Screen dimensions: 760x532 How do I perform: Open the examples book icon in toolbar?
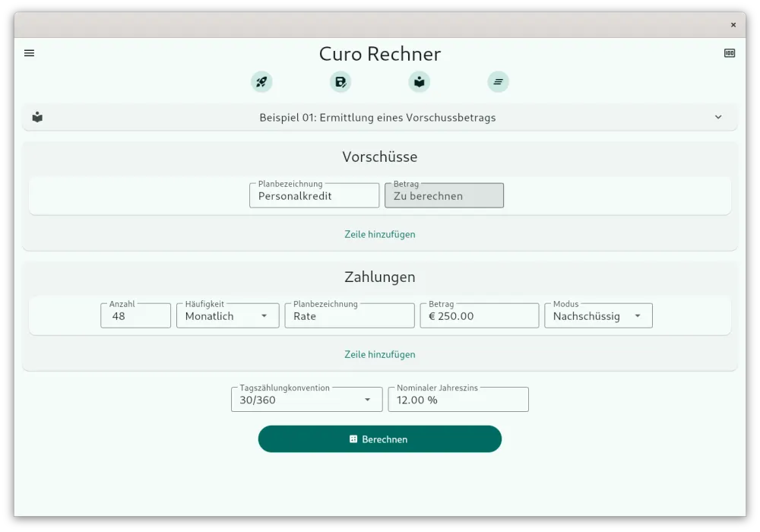420,81
